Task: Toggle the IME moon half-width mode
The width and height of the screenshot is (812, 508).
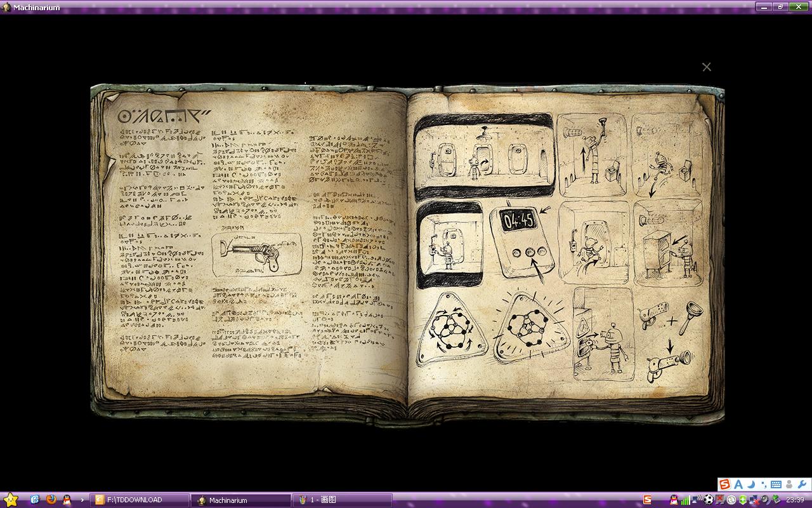Action: (750, 485)
